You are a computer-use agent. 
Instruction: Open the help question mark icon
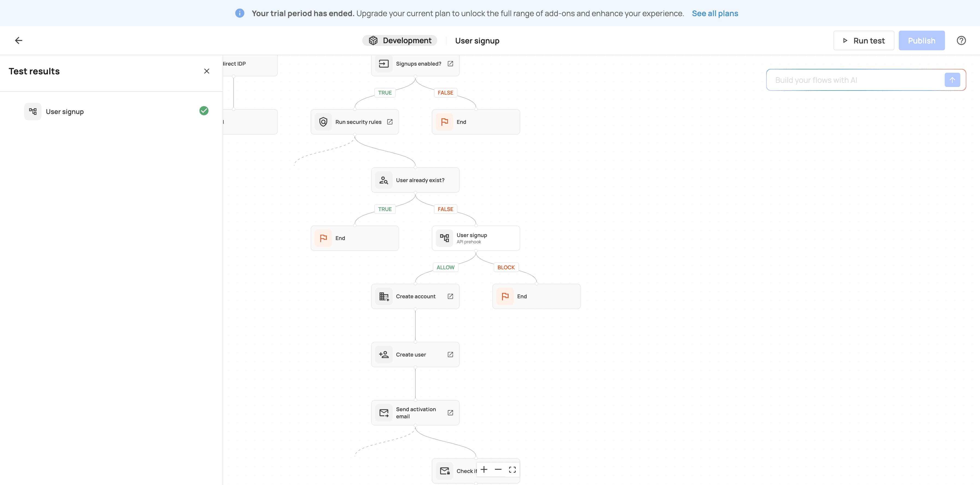pyautogui.click(x=961, y=40)
